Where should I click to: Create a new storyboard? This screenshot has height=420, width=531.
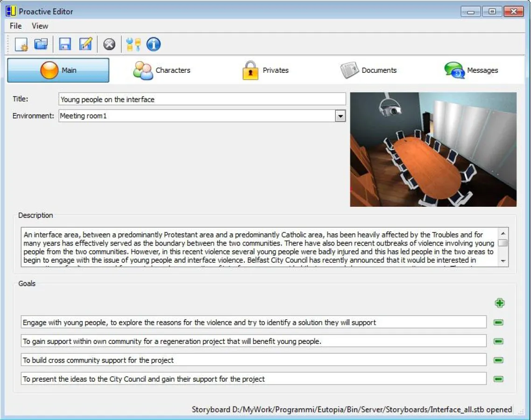(x=20, y=44)
